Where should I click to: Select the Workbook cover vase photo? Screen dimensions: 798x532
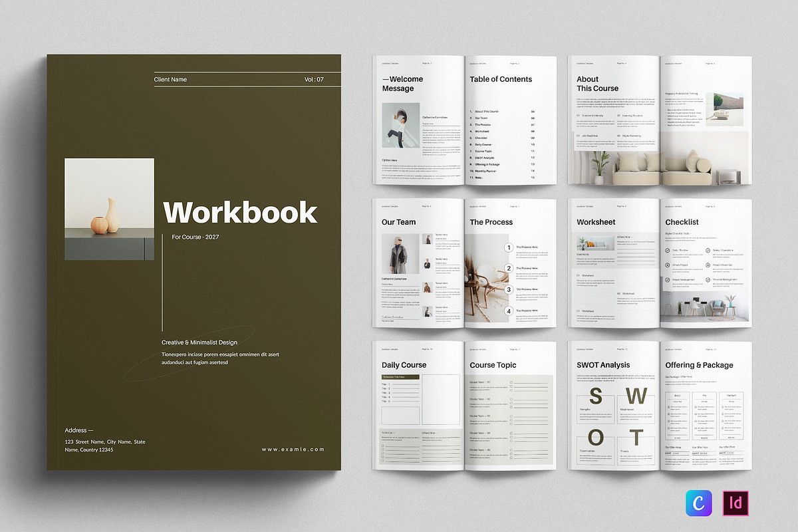[x=109, y=209]
